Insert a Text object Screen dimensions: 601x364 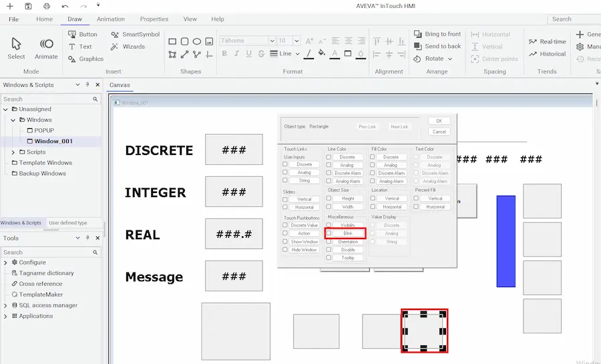coord(80,46)
